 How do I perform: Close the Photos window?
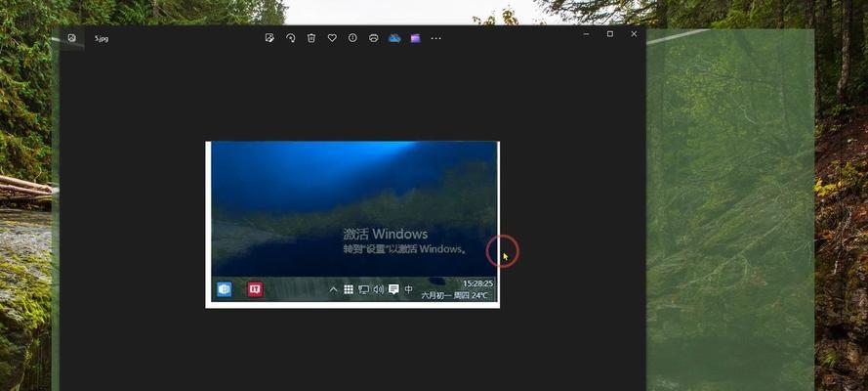pyautogui.click(x=634, y=34)
